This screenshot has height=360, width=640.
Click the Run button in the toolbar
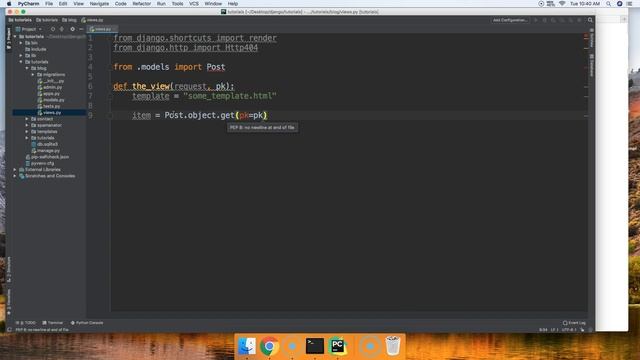(536, 20)
